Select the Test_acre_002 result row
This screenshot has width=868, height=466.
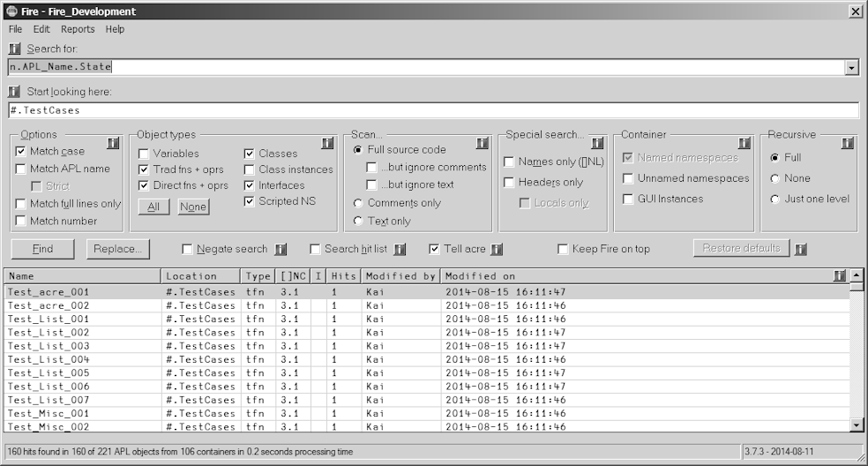(427, 305)
